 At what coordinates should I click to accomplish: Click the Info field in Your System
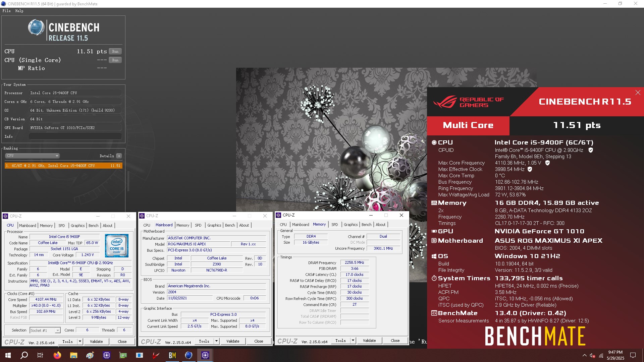(x=75, y=136)
